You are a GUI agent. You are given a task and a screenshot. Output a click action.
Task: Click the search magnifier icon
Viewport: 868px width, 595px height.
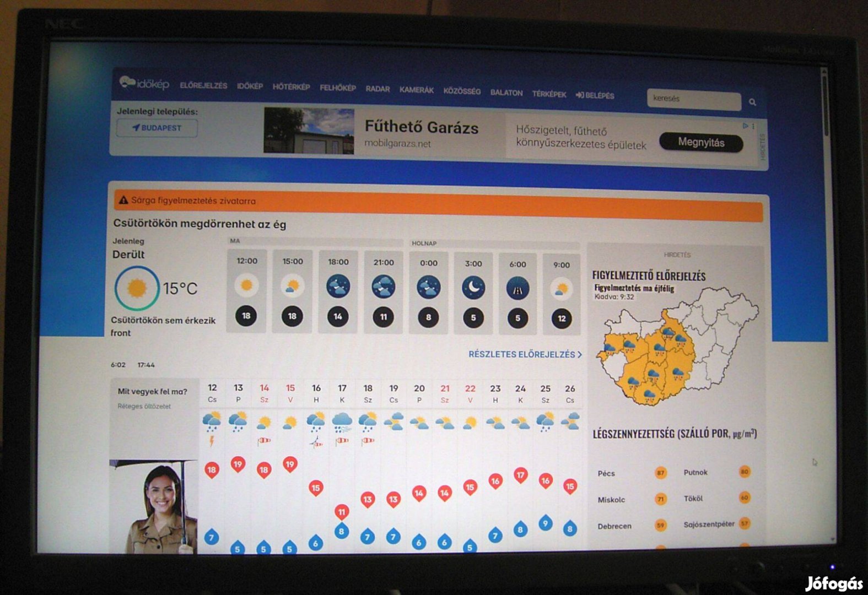pos(752,102)
